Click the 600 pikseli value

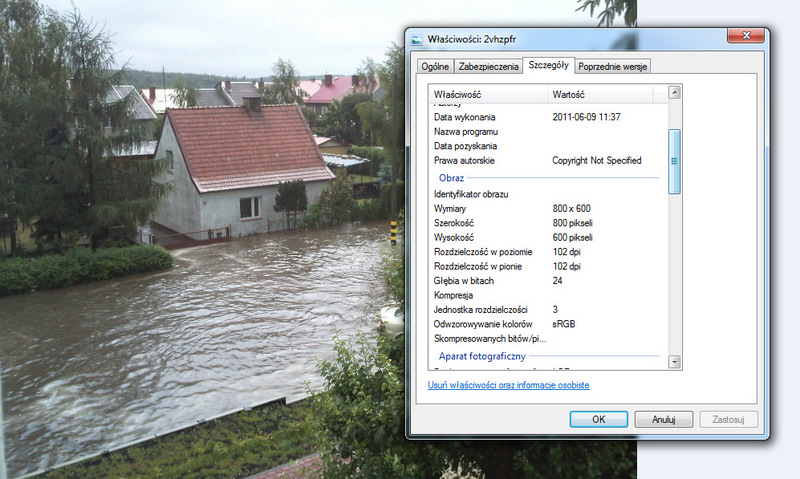pos(572,237)
